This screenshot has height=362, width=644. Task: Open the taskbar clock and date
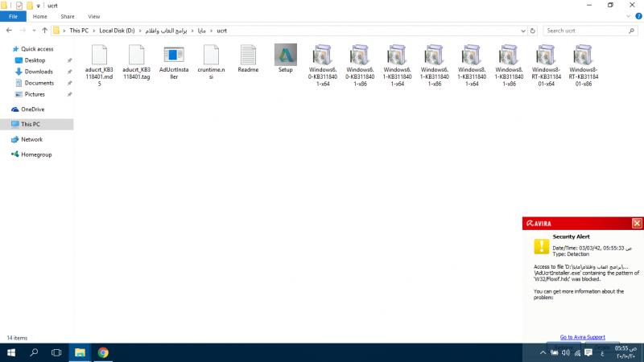(625, 352)
